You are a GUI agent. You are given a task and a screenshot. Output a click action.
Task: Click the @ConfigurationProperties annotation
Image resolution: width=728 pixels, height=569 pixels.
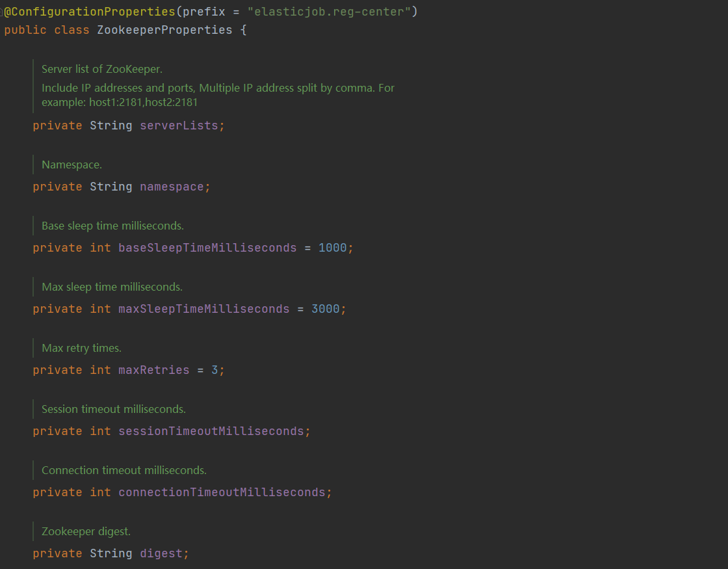pyautogui.click(x=90, y=12)
